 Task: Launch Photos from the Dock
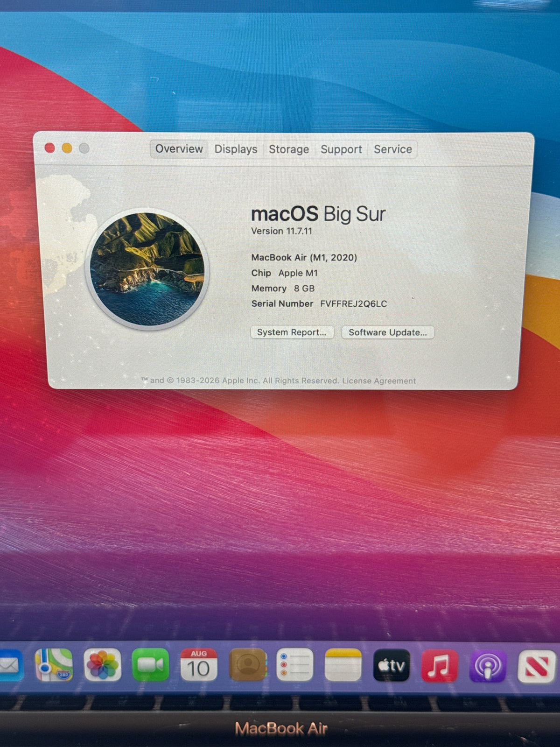click(x=103, y=665)
